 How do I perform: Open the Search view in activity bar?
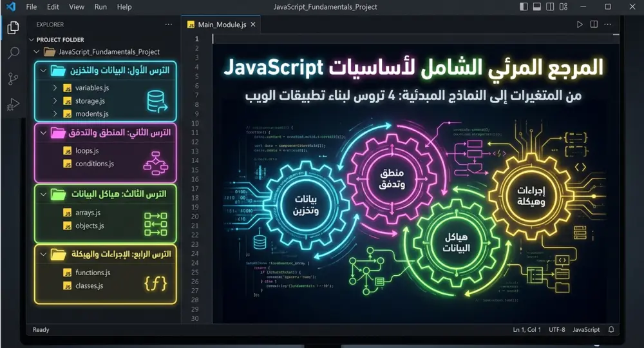(13, 53)
